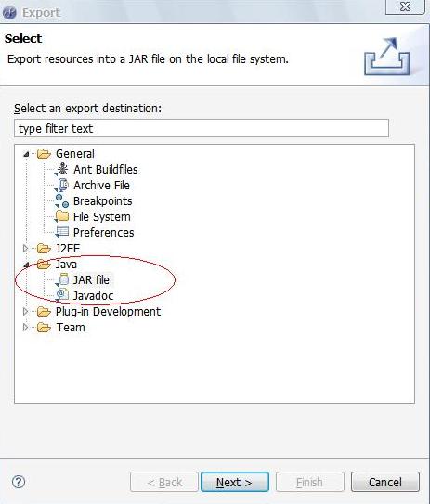Click the Plug-in Development folder icon
This screenshot has width=430, height=504.
point(44,311)
